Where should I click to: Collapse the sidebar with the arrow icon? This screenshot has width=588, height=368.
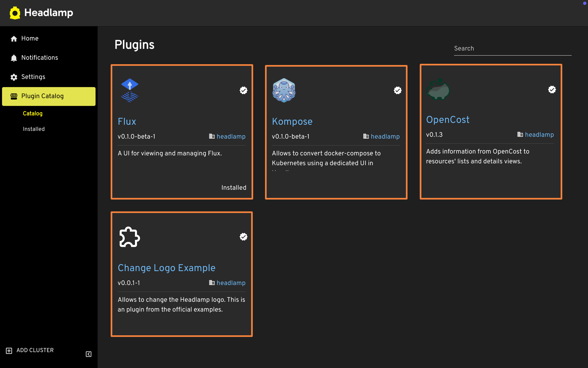pos(88,354)
